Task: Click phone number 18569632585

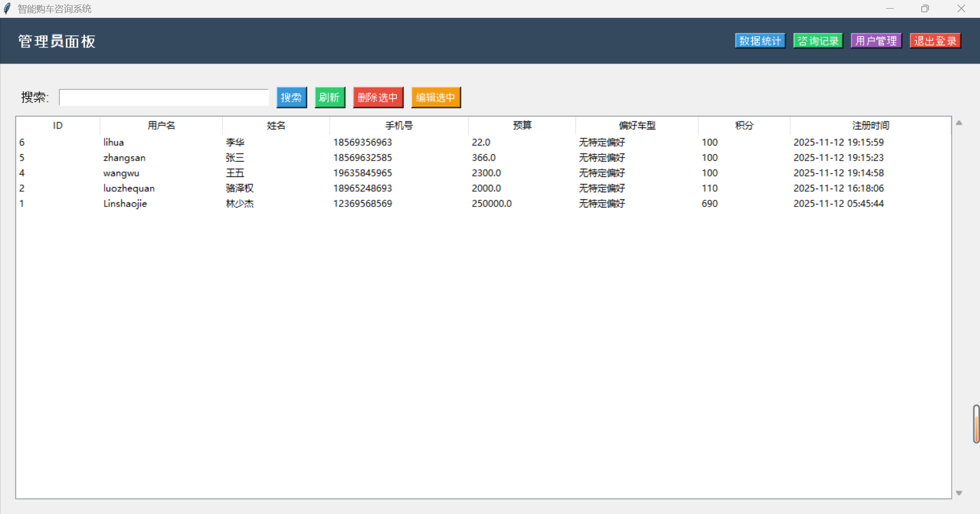Action: point(362,158)
